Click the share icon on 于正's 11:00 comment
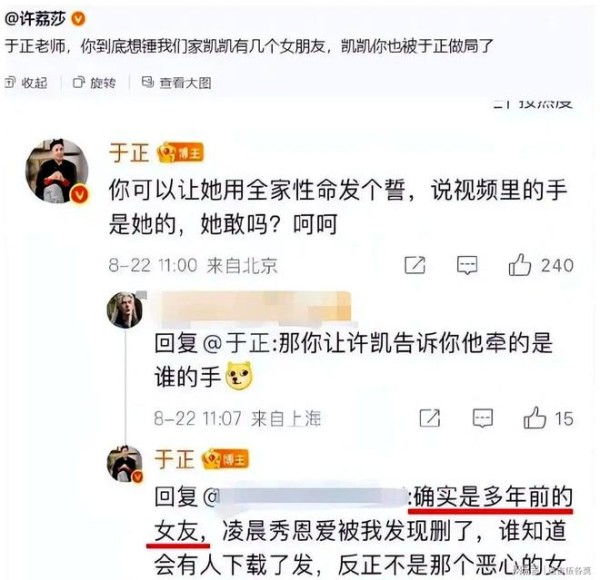 pyautogui.click(x=415, y=265)
